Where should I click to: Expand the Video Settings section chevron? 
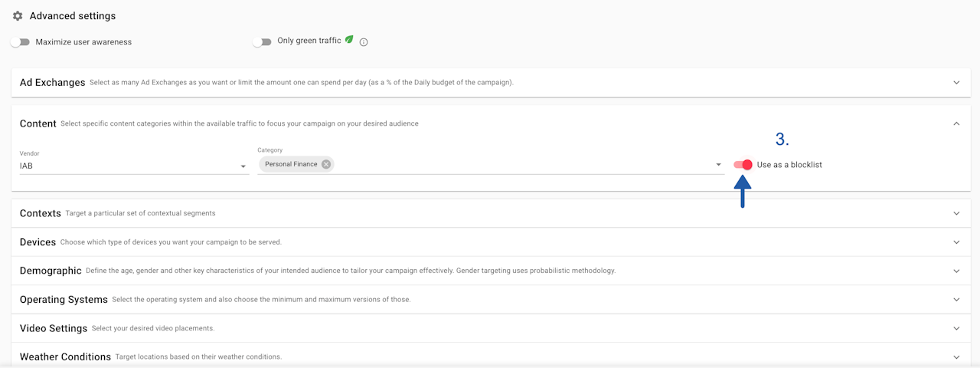956,328
